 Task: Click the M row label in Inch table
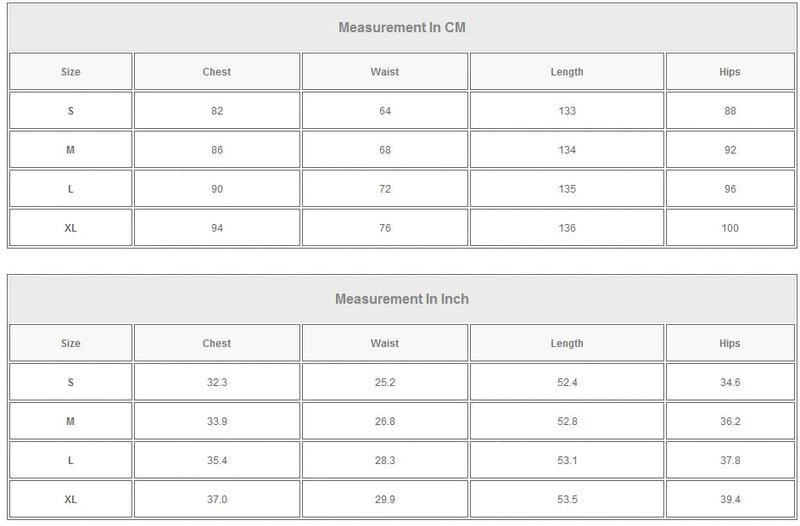pos(70,421)
